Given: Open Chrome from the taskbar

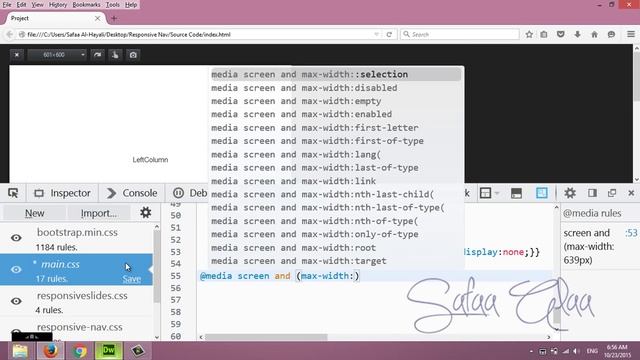Looking at the screenshot, I should pyautogui.click(x=80, y=351).
